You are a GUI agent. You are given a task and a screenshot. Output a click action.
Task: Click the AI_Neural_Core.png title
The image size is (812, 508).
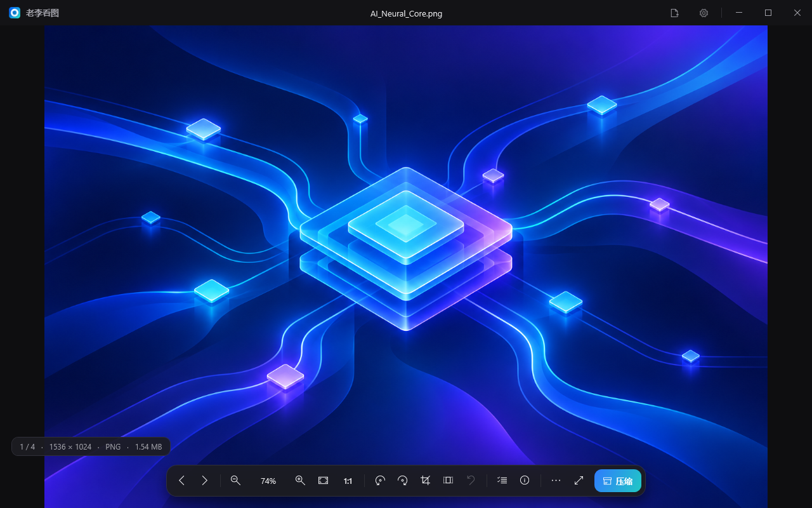(x=406, y=13)
